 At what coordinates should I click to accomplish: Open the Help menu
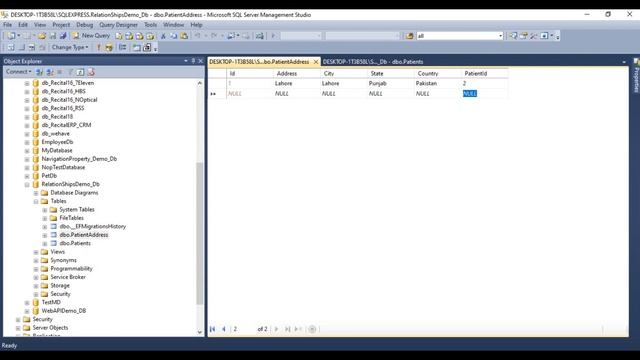point(196,25)
